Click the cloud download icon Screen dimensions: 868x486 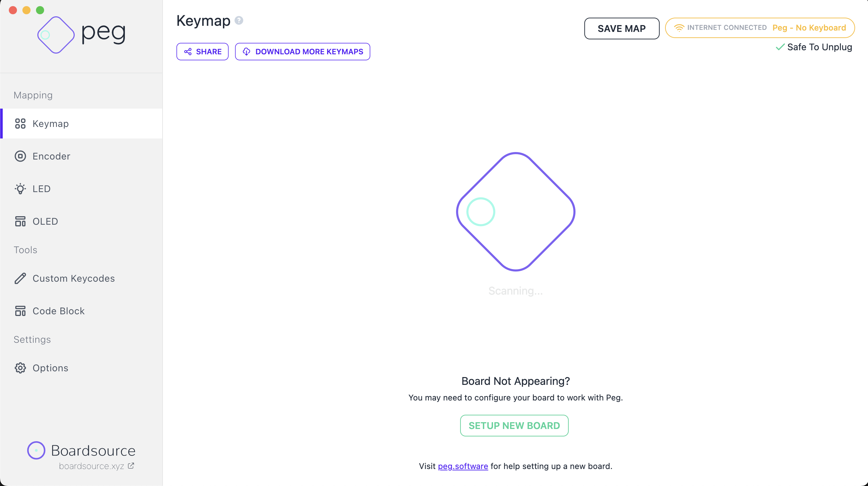coord(246,52)
